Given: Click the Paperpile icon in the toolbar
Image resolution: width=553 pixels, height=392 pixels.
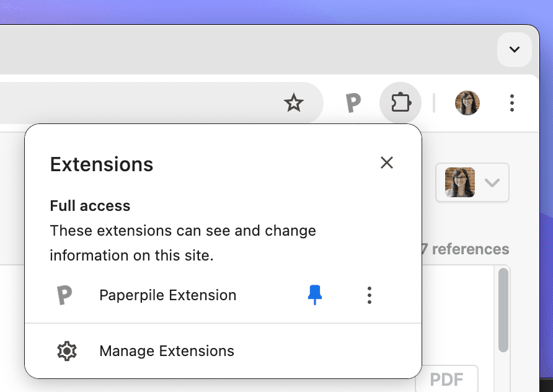Looking at the screenshot, I should coord(353,103).
